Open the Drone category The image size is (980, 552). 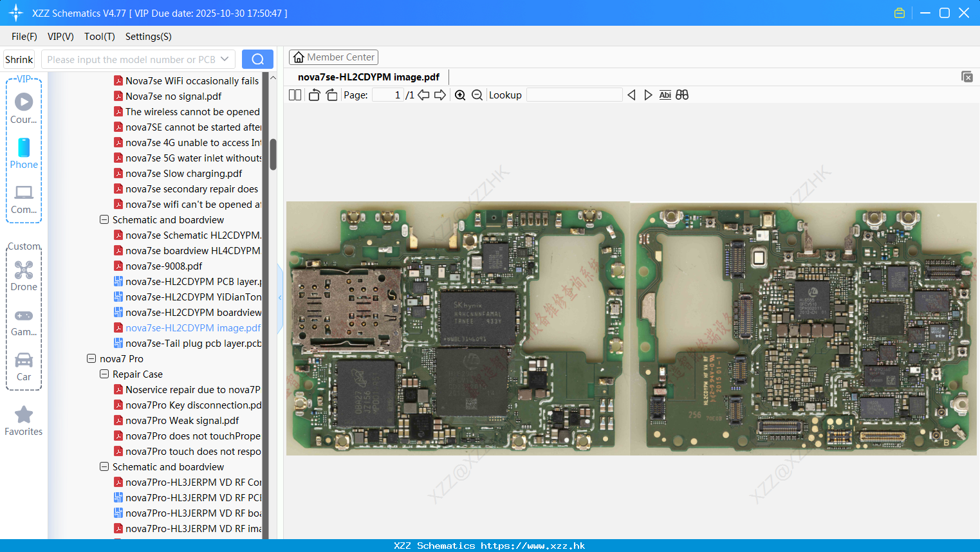pos(24,275)
